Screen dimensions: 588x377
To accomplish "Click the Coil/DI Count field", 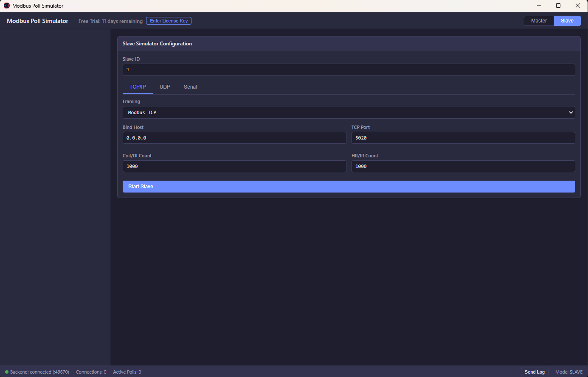I will (234, 166).
